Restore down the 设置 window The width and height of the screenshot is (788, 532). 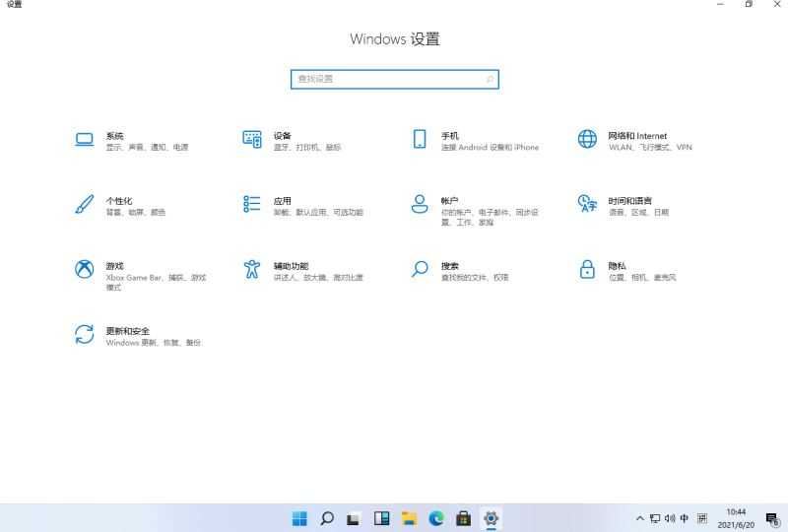coord(749,4)
